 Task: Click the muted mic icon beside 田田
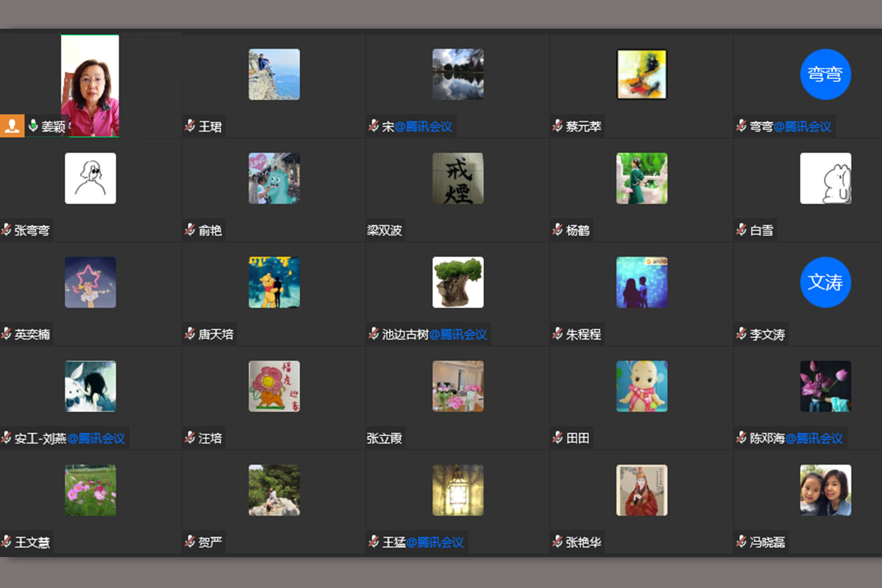click(x=557, y=438)
